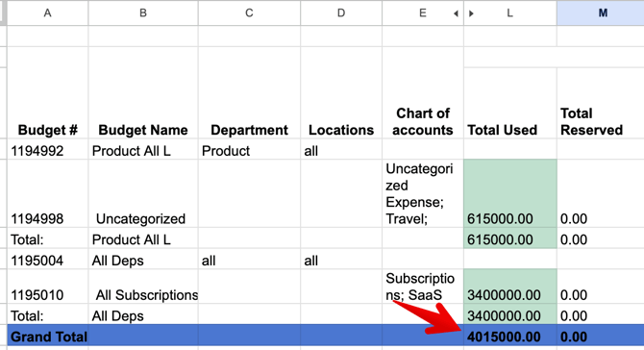
Task: Click the green 3400000.00 All Subscriptions cell
Action: click(510, 287)
